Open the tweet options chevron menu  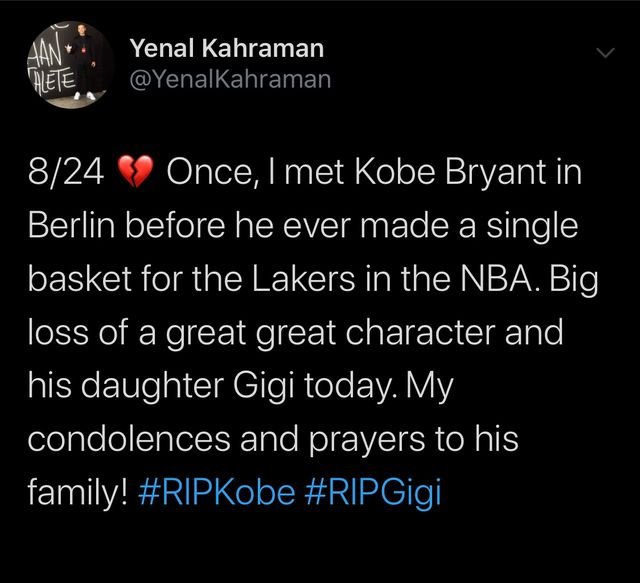click(606, 53)
